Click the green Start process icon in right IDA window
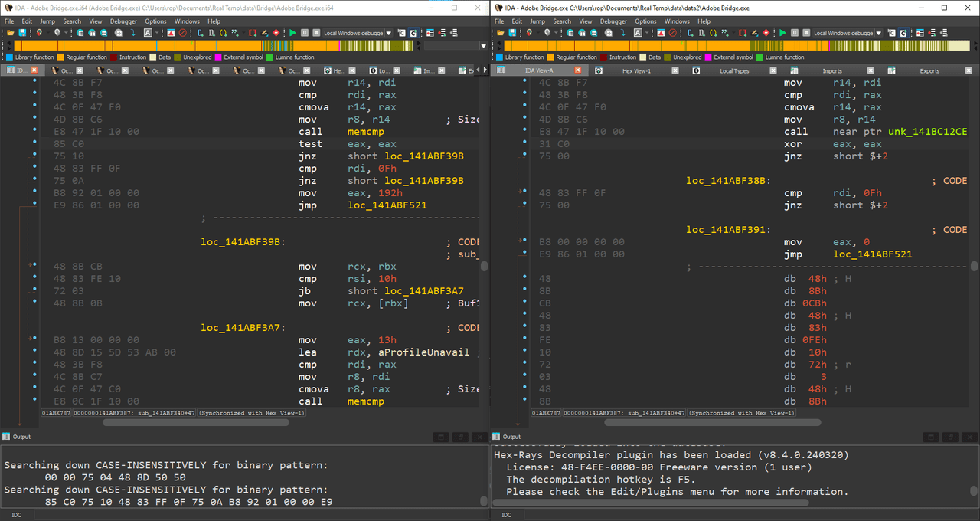 (782, 33)
